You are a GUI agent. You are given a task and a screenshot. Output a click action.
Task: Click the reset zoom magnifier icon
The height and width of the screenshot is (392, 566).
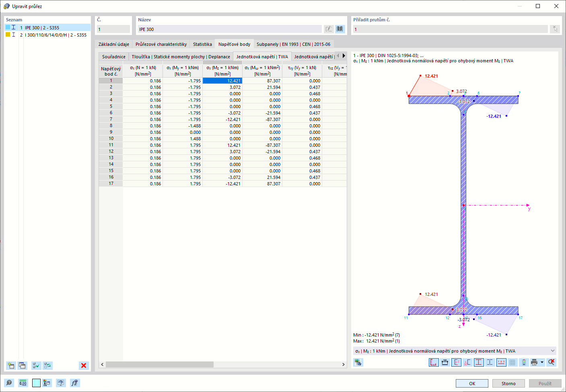(552, 362)
